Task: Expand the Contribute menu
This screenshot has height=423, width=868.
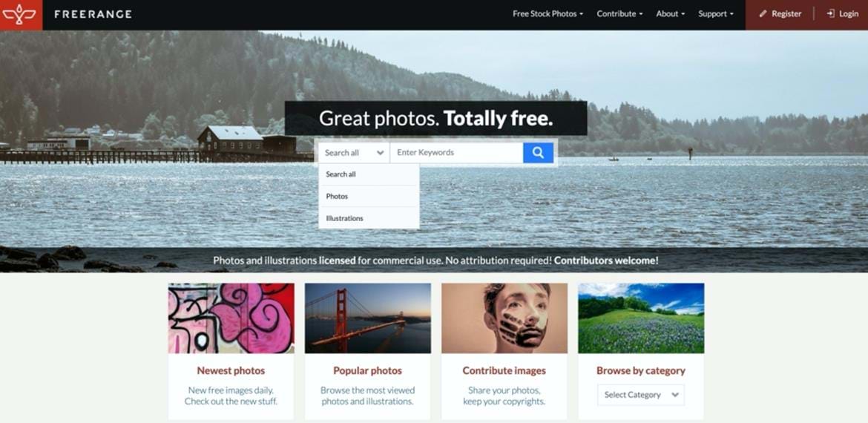Action: [619, 14]
